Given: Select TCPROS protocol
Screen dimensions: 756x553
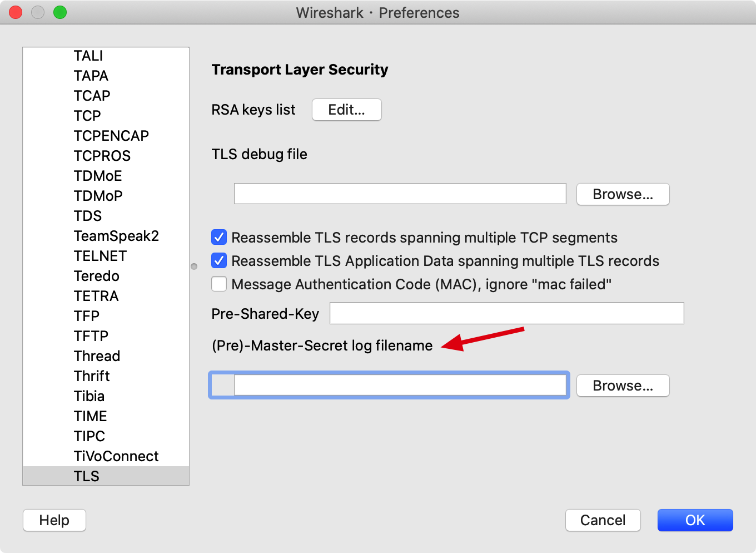Looking at the screenshot, I should (106, 156).
